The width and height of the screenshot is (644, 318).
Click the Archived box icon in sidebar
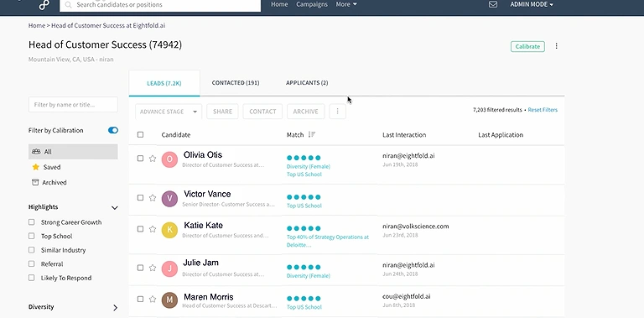pyautogui.click(x=35, y=182)
